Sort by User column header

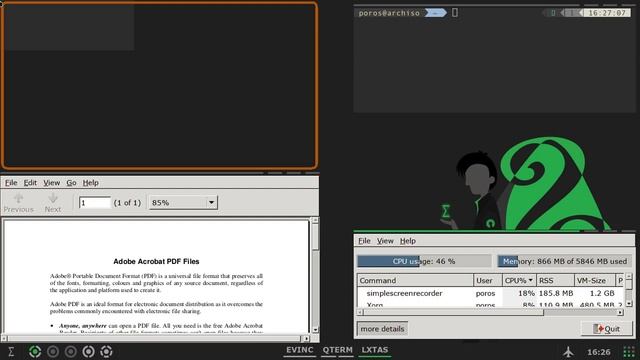pos(488,280)
